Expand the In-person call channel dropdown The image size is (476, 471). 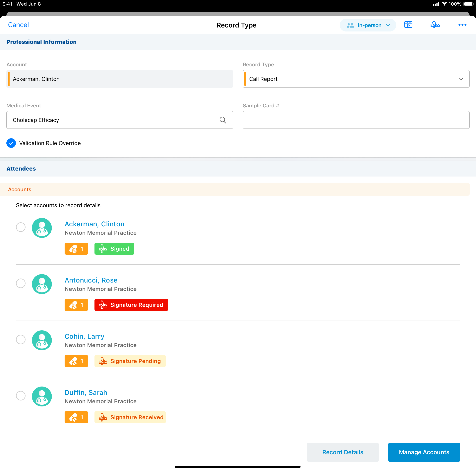368,25
